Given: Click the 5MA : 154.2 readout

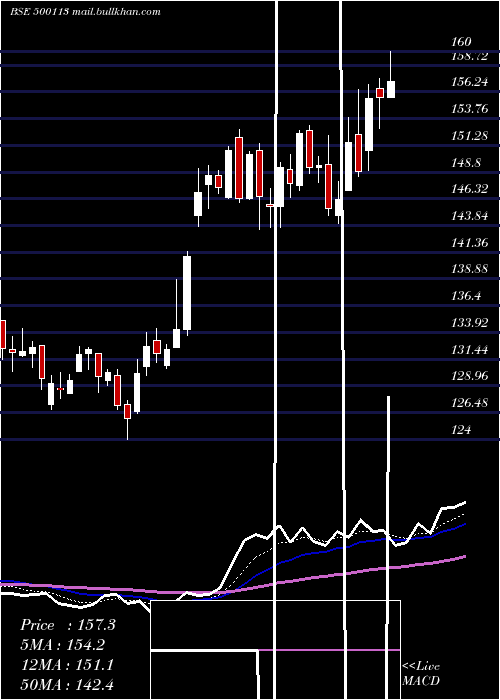Looking at the screenshot, I should pos(62,645).
